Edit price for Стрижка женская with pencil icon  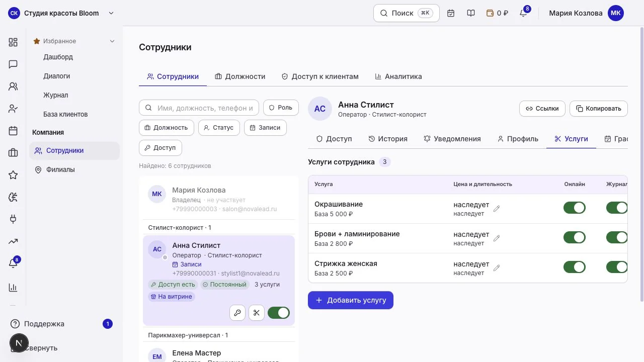coord(497,268)
